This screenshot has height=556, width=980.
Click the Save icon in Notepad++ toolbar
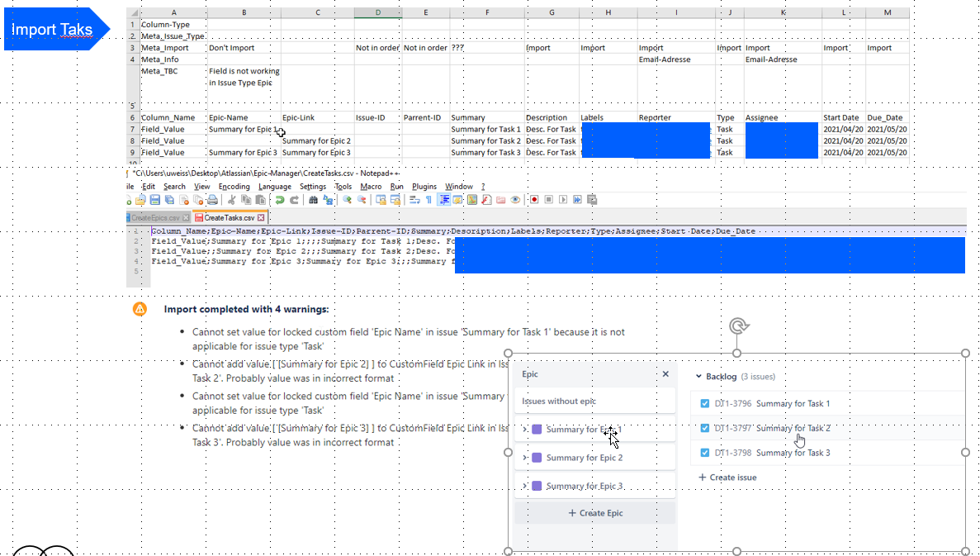click(154, 200)
